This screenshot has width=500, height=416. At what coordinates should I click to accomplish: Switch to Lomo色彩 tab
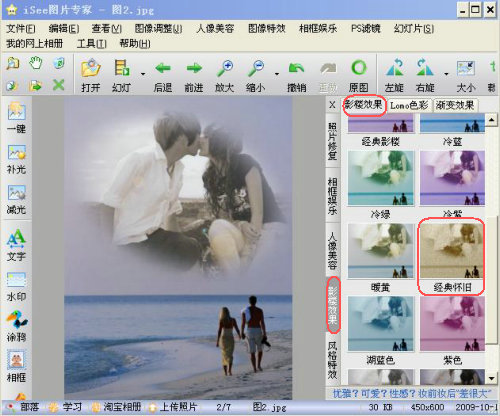click(409, 106)
